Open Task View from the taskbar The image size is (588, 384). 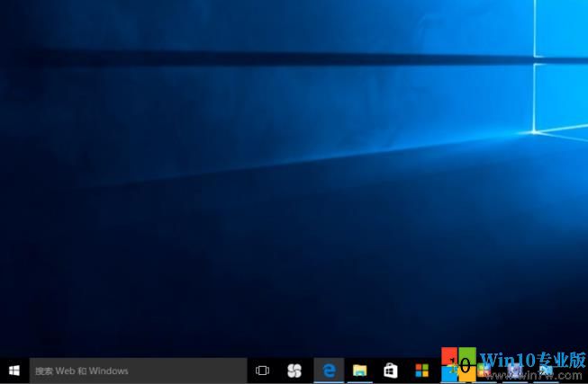(262, 371)
